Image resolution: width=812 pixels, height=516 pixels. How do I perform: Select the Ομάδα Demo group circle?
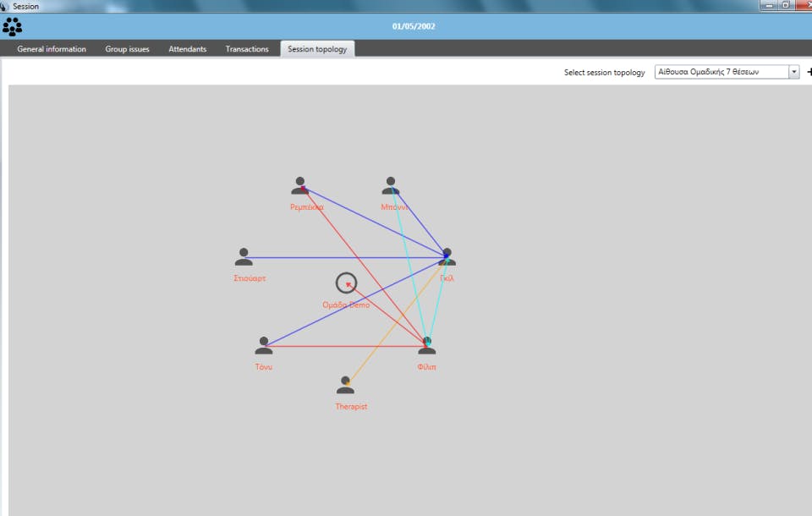[x=346, y=283]
